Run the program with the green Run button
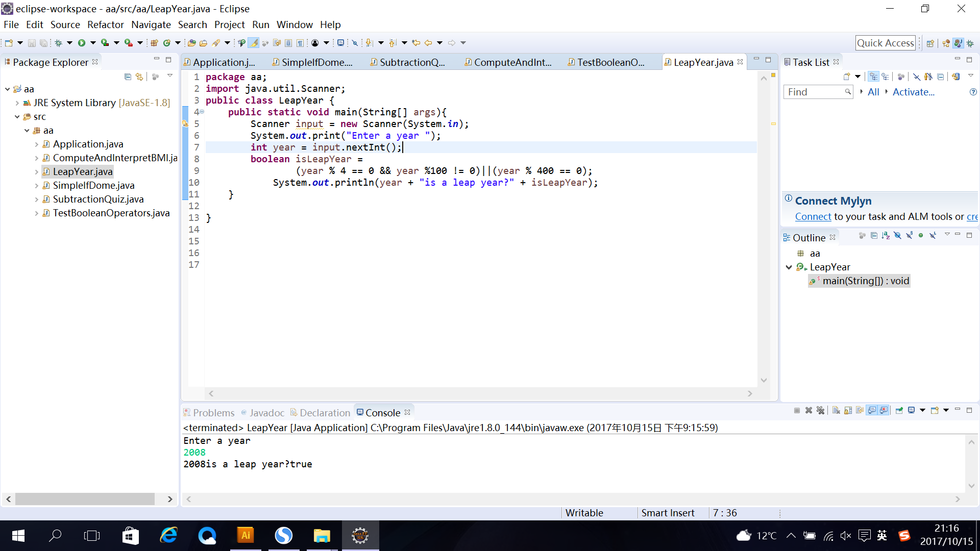Viewport: 980px width, 551px height. [x=82, y=43]
